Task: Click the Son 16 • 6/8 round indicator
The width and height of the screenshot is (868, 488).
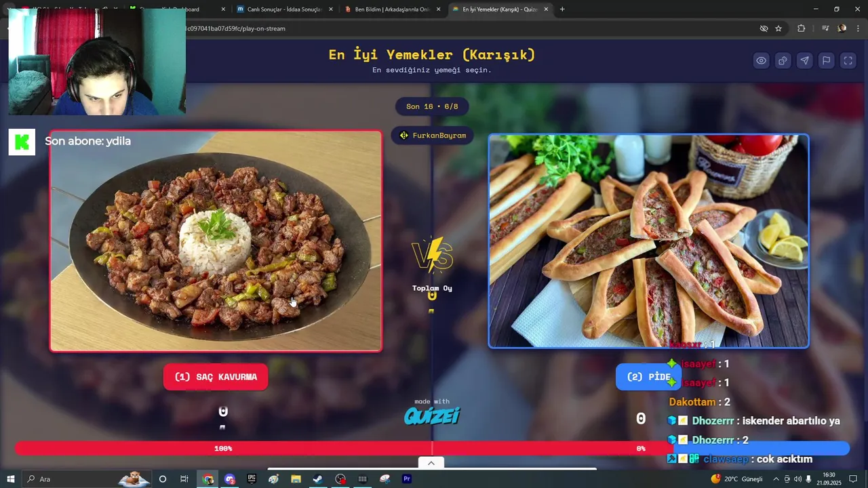Action: 432,106
